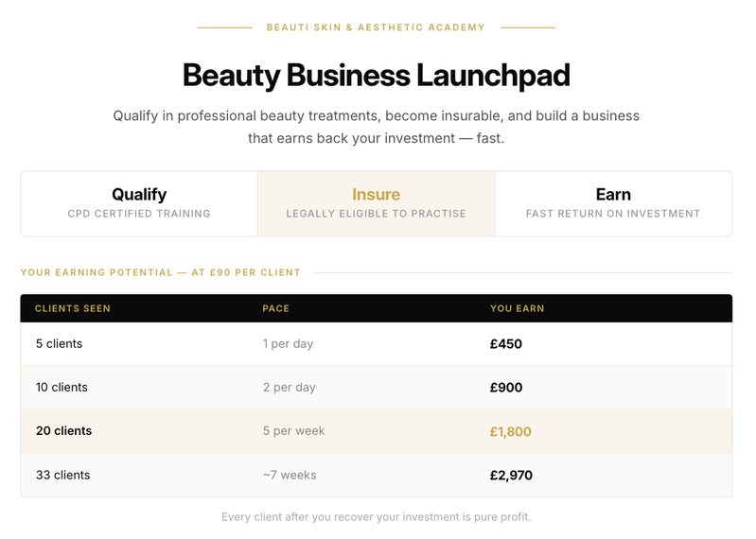Select the 5 clients row label
This screenshot has width=756, height=539.
(x=59, y=344)
